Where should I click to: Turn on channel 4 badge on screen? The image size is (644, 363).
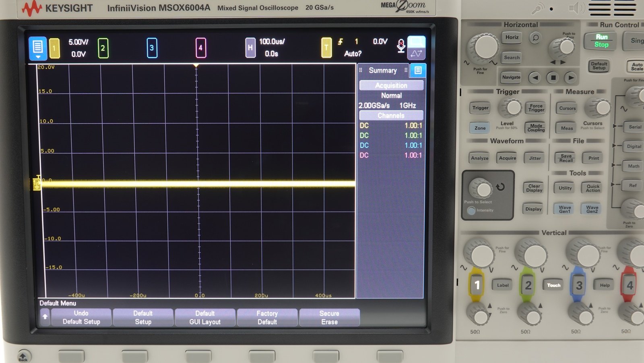point(200,48)
